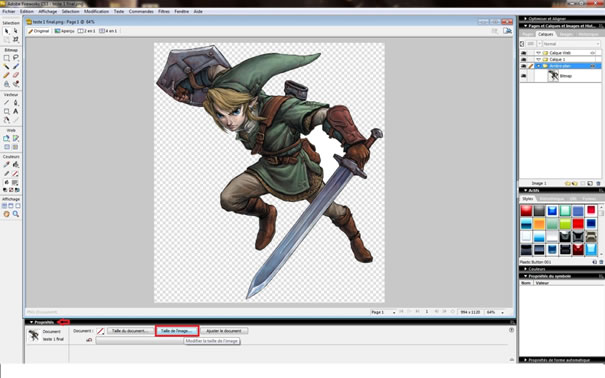Select the Rubber Stamp tool
This screenshot has height=378, width=605.
(15, 84)
